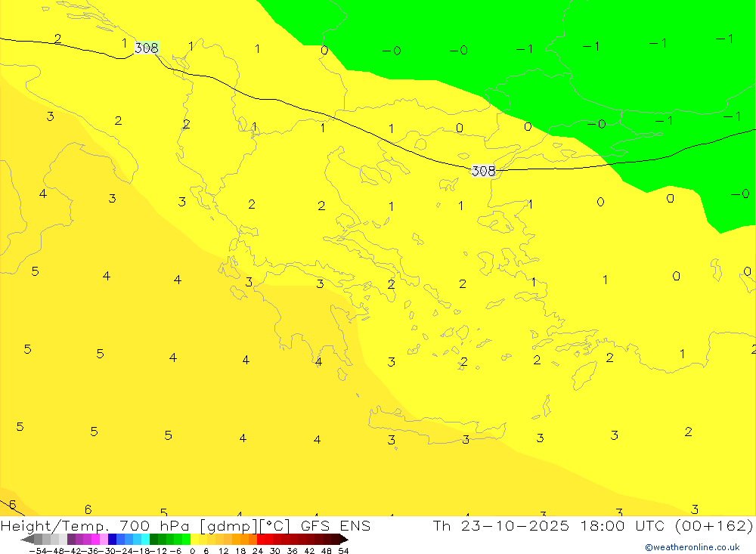Select the '18:00 UTC' time text
Image resolution: width=756 pixels, height=554 pixels.
[x=622, y=525]
